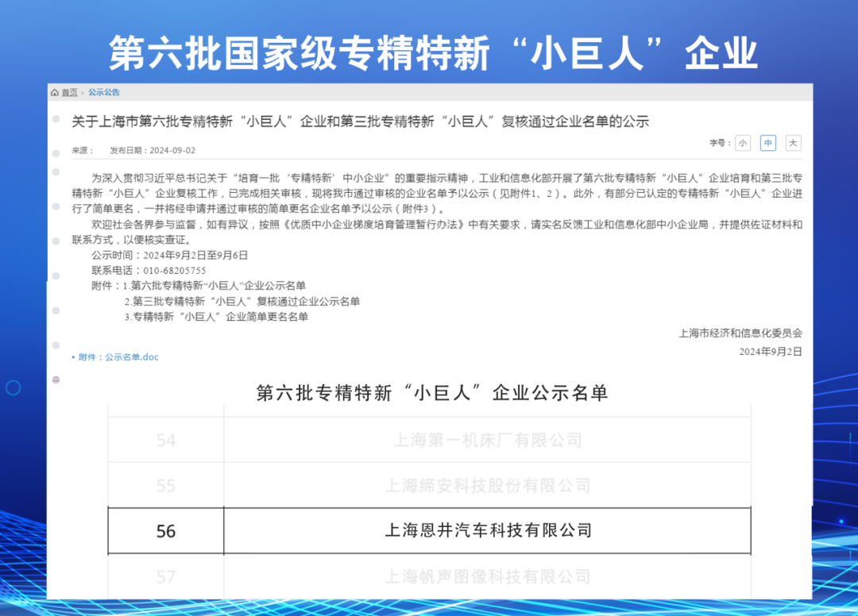Image resolution: width=858 pixels, height=616 pixels.
Task: Click 上海第一机床厂有限公司 cell
Action: [x=488, y=440]
